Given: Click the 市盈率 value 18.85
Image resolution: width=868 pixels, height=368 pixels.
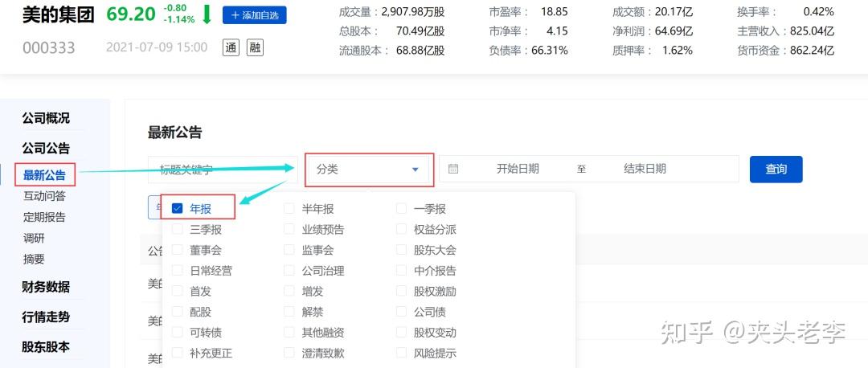Looking at the screenshot, I should (554, 11).
